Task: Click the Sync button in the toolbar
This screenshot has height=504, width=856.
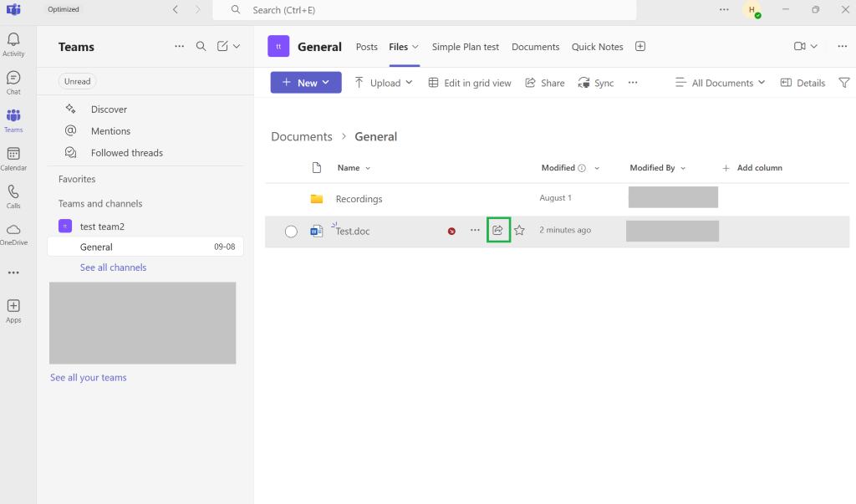Action: (x=595, y=83)
